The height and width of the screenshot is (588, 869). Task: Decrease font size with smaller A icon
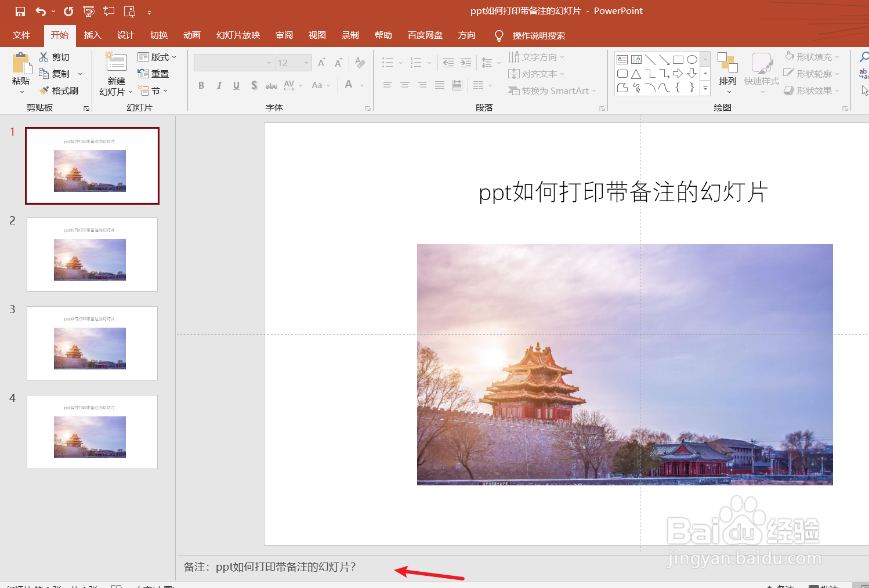(x=338, y=63)
